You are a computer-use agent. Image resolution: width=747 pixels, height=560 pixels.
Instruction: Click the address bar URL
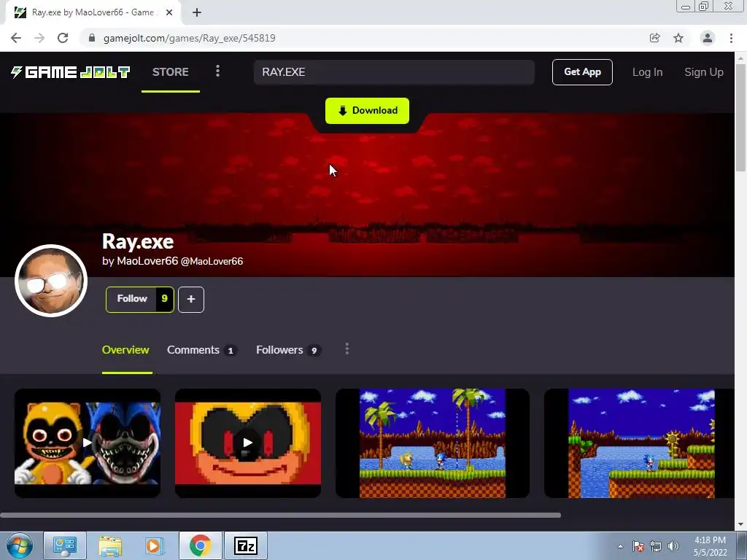point(189,38)
